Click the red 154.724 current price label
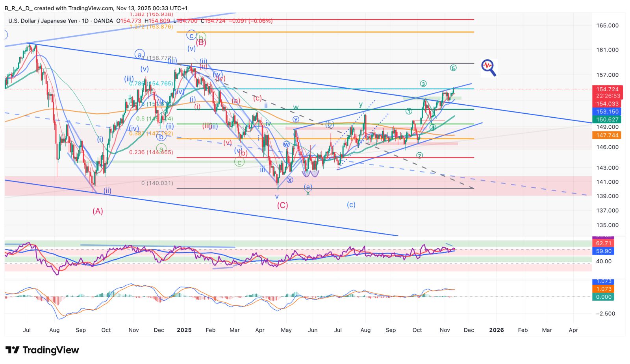 [607, 90]
